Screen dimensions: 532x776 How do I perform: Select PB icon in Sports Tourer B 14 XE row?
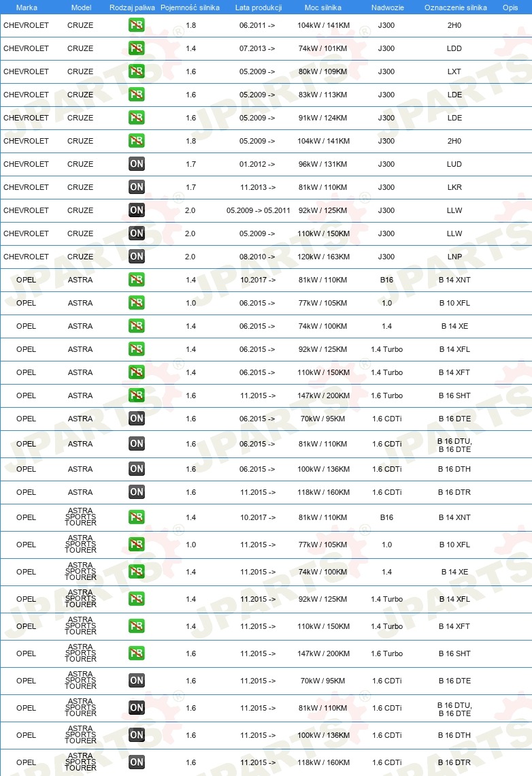[x=137, y=572]
